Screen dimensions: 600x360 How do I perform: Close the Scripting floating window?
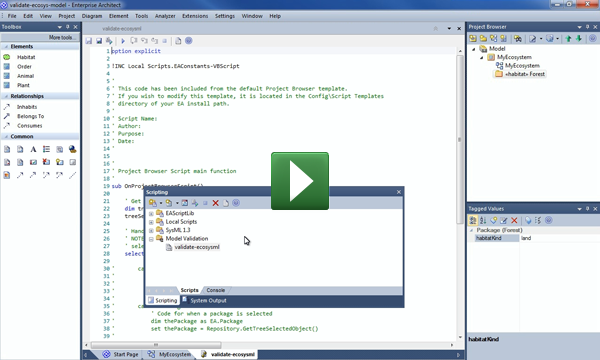pos(399,192)
